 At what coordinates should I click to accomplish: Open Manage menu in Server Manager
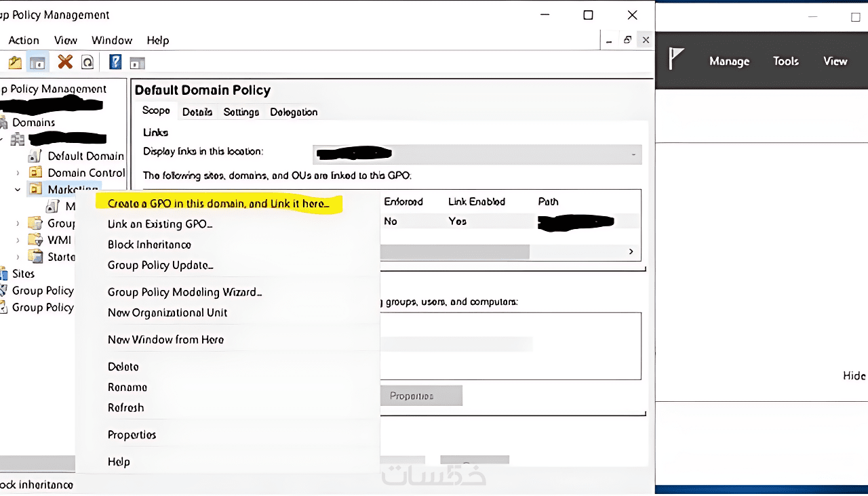729,61
